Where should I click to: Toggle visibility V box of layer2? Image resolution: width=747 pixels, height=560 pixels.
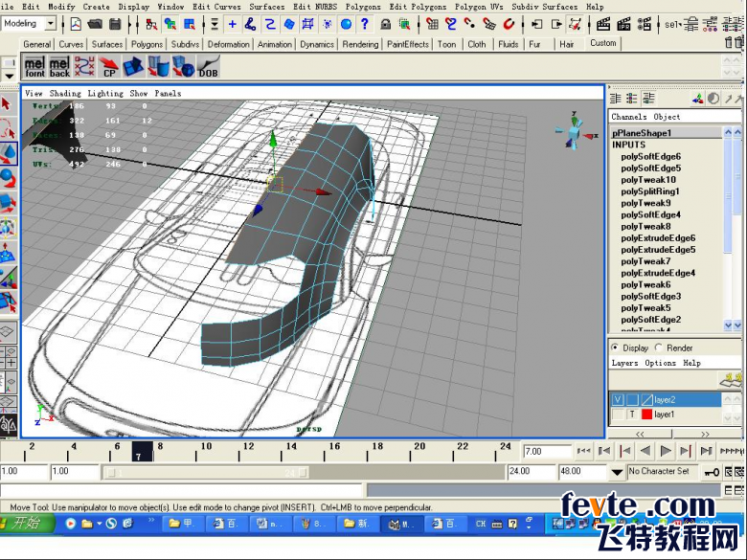tap(618, 399)
